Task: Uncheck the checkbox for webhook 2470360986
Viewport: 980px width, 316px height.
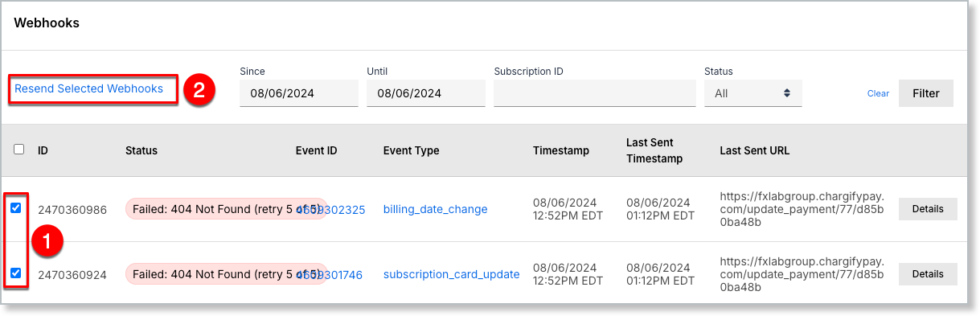Action: coord(16,208)
